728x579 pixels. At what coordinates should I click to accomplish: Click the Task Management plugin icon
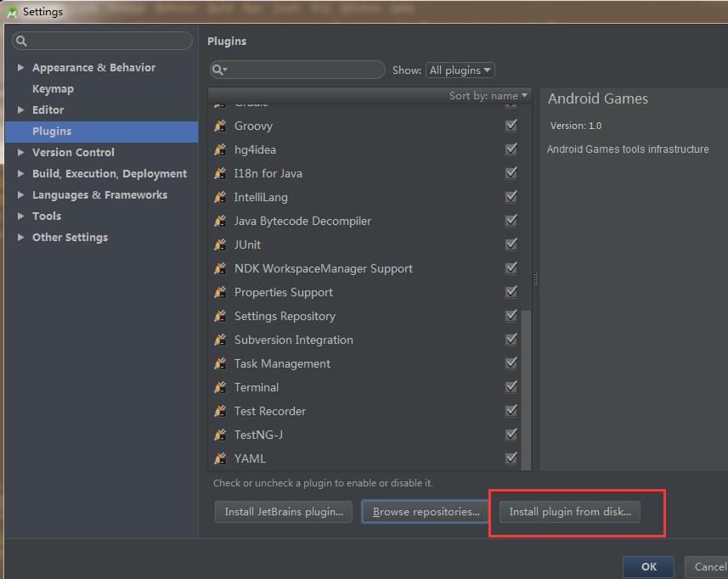click(x=221, y=363)
